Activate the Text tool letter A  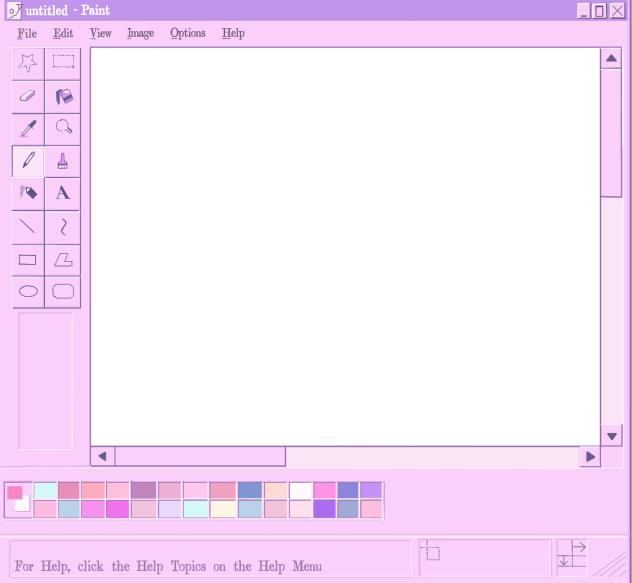63,194
